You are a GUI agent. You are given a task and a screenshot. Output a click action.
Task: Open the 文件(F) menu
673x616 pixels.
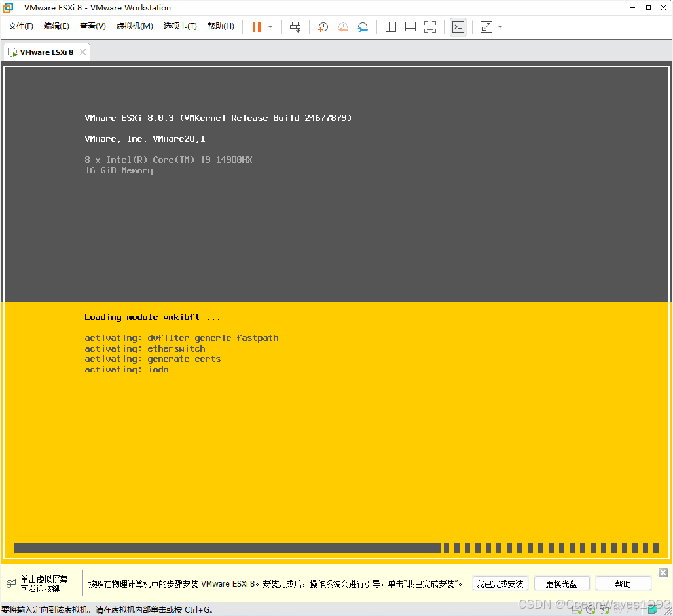coord(20,26)
